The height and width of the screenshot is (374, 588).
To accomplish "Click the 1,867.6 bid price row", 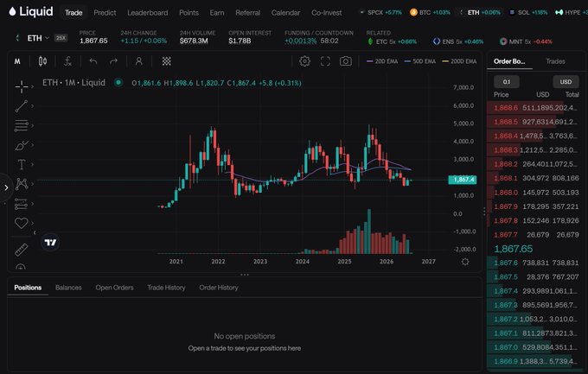I will click(x=536, y=263).
